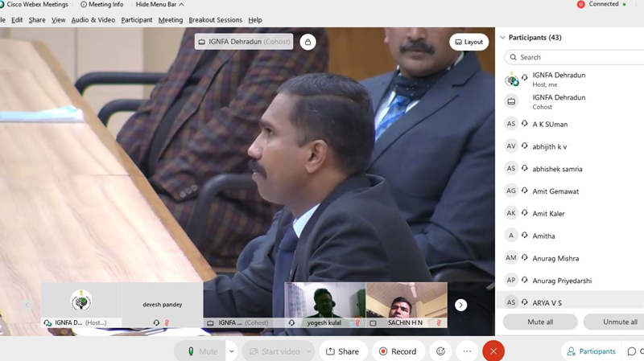
Task: Start recording with Record button
Action: [398, 351]
